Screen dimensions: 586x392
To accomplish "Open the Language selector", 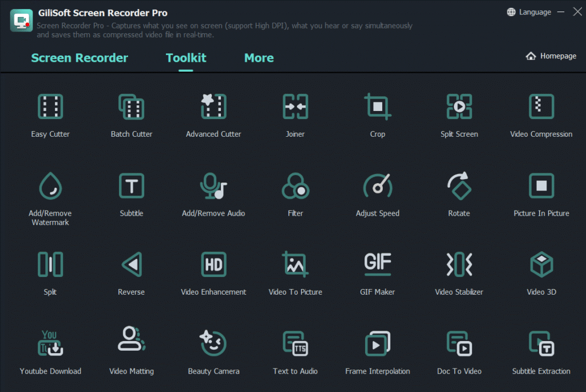I will click(529, 11).
